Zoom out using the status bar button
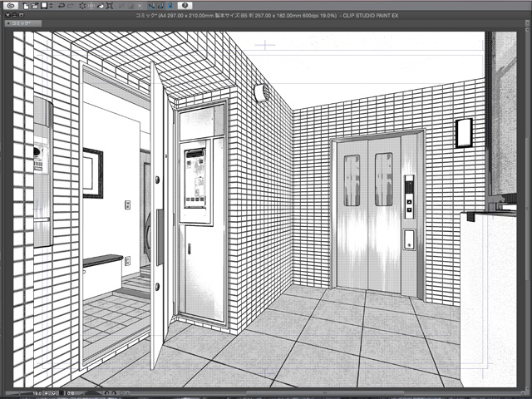This screenshot has height=399, width=532. tap(47, 393)
